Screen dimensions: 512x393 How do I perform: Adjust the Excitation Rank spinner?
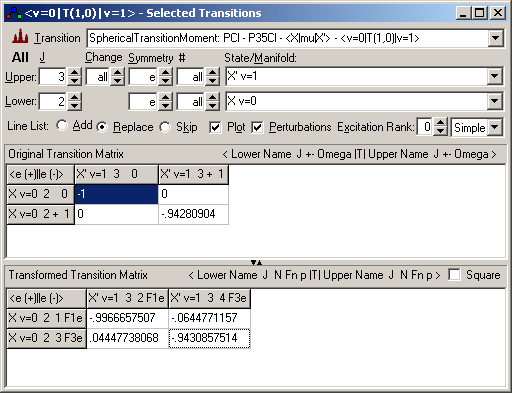click(x=440, y=127)
